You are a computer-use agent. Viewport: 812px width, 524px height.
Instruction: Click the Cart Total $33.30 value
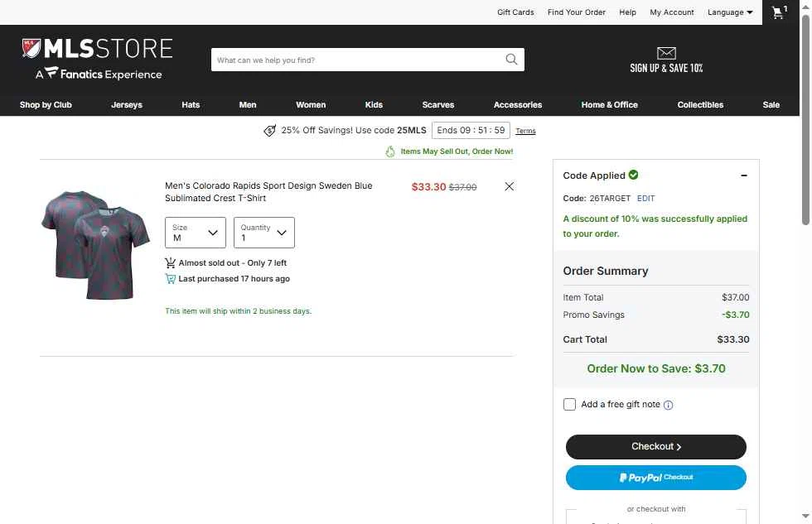pyautogui.click(x=732, y=339)
